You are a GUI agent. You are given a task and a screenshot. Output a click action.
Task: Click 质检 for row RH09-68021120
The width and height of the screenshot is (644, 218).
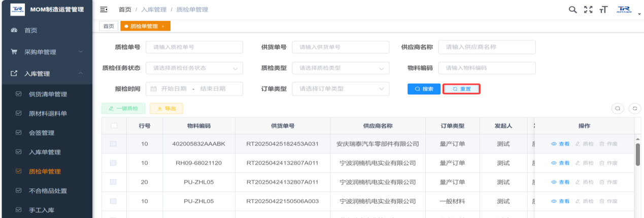pos(584,163)
